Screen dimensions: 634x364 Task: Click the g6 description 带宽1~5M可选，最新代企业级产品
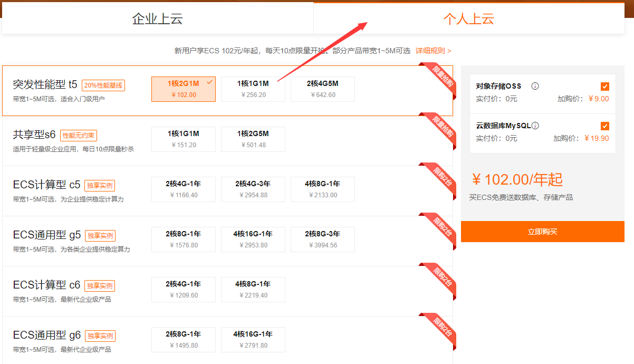click(62, 349)
